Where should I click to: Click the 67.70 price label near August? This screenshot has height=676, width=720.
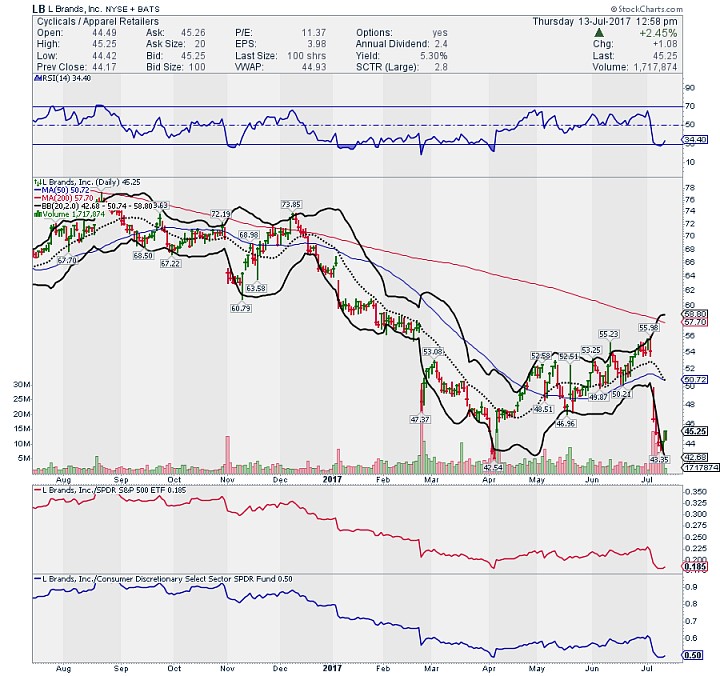click(67, 260)
